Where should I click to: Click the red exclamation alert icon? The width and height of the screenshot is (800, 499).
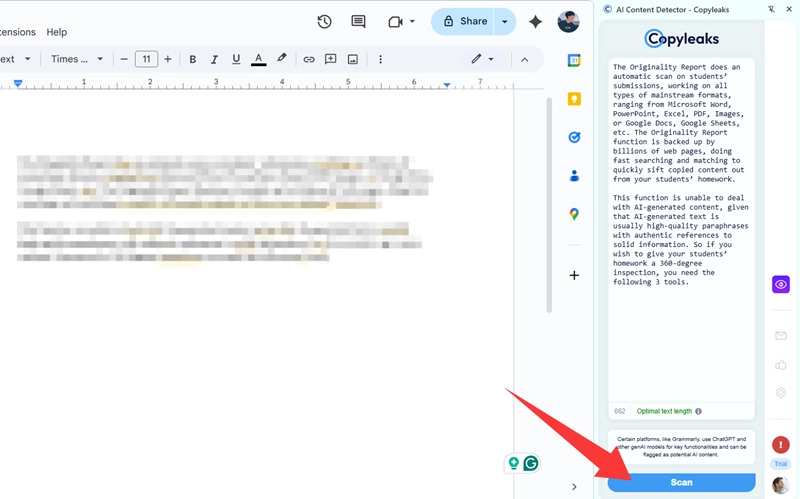781,445
